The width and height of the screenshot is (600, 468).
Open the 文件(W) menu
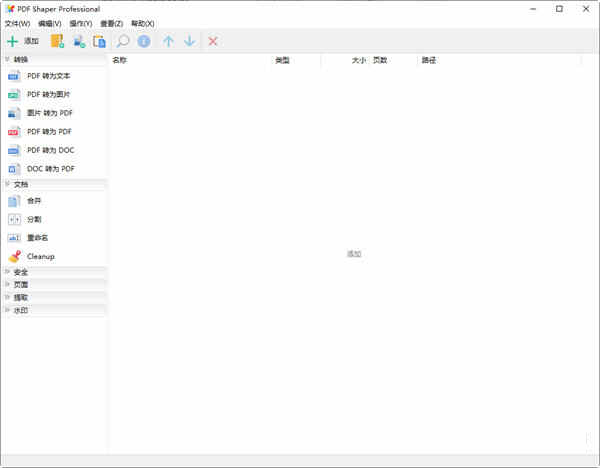point(17,23)
